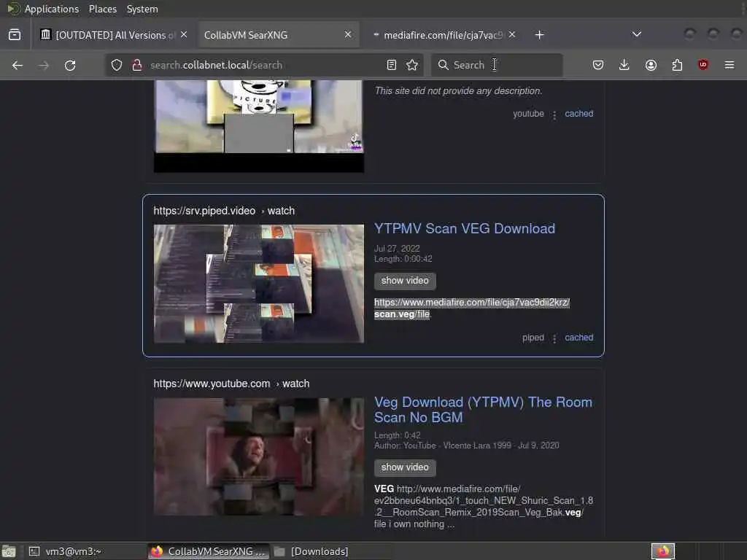Viewport: 747px width, 560px height.
Task: Open the vm3@vm3 terminal taskbar item
Action: click(x=66, y=551)
